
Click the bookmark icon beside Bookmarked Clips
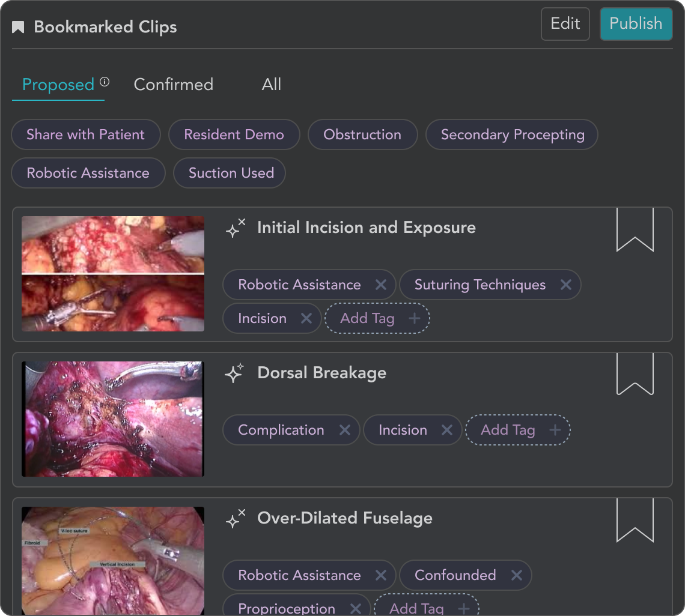(x=18, y=27)
